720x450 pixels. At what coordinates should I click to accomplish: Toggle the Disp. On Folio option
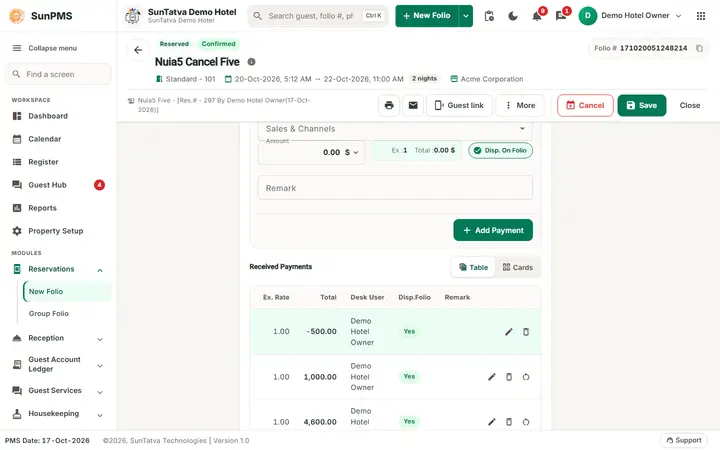click(501, 151)
